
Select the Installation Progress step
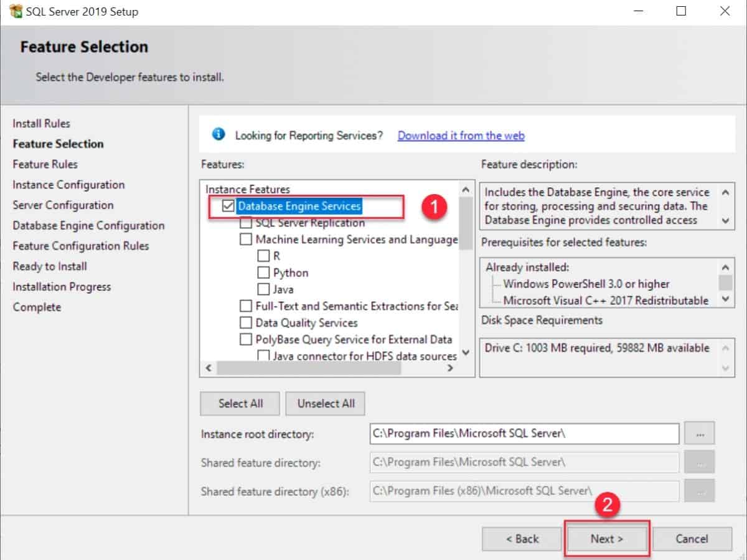[x=62, y=287]
